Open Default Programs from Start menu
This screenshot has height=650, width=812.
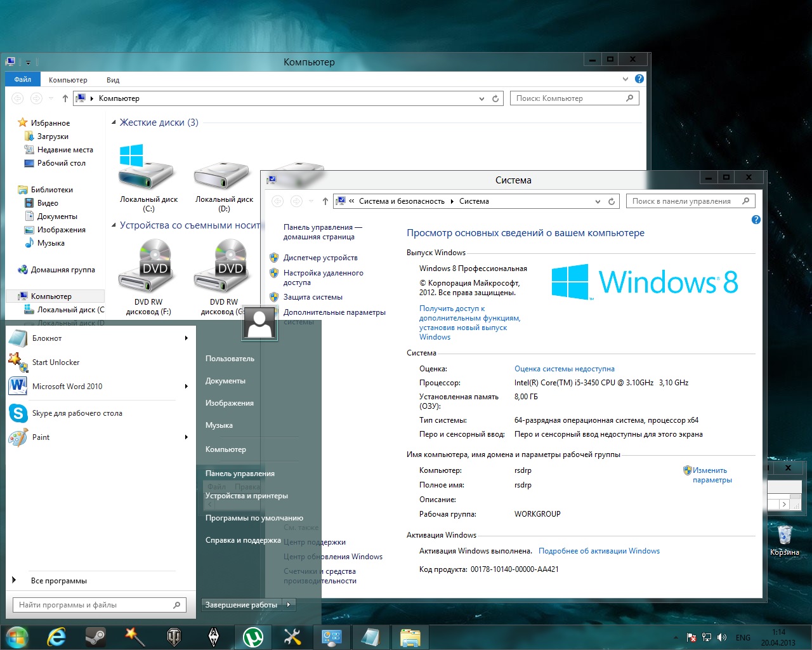tap(254, 518)
